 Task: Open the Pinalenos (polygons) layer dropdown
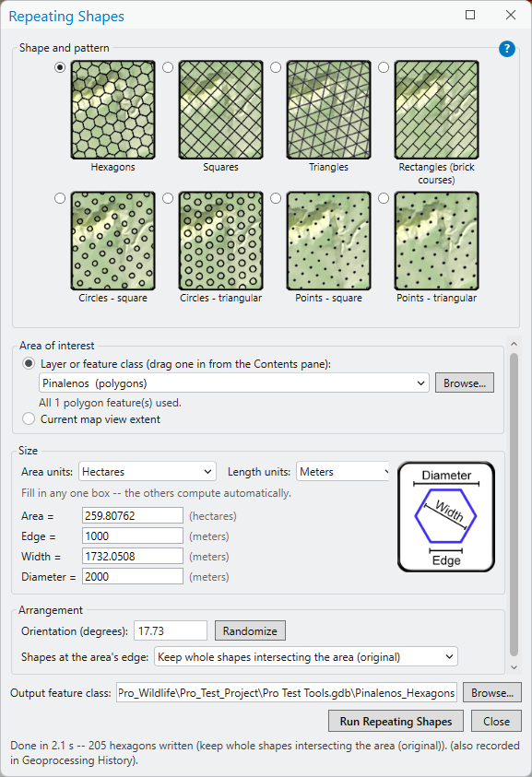(x=234, y=383)
